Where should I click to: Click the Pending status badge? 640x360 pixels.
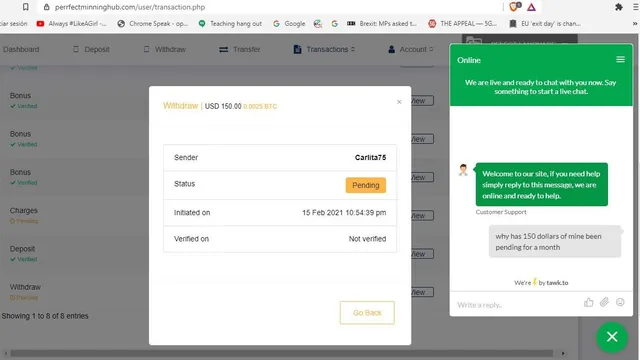[x=366, y=185]
